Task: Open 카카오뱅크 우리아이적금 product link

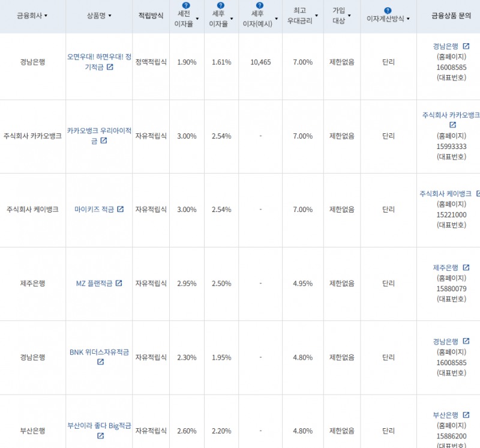Action: (x=99, y=136)
